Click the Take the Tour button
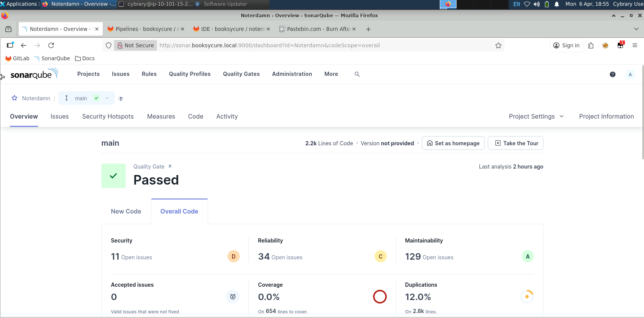644x318 pixels. 516,143
